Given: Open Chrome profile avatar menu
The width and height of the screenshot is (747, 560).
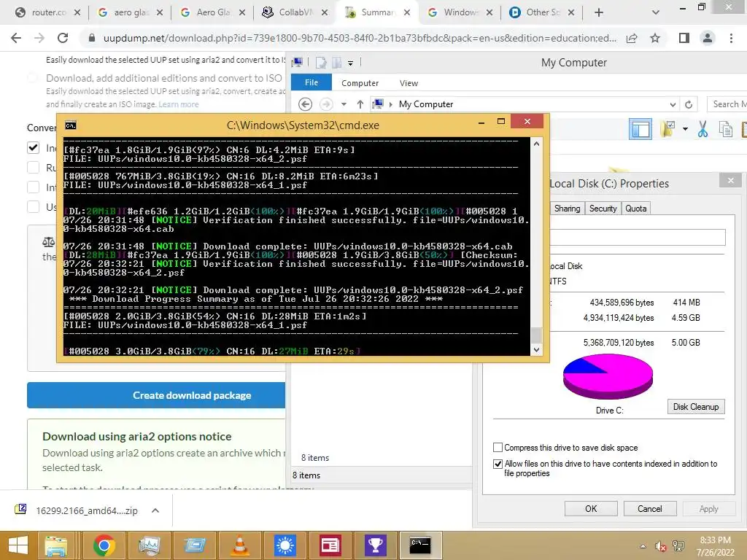Looking at the screenshot, I should (x=708, y=38).
